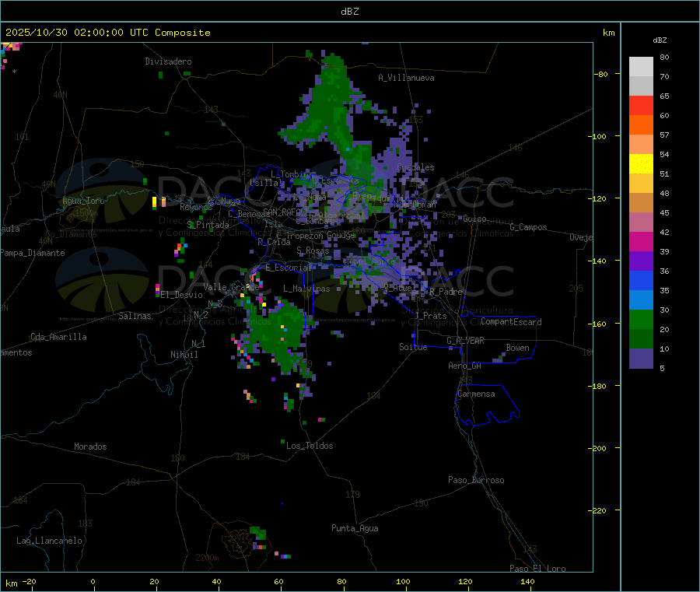Select the light grey 70-80 dBZ swatch

641,67
